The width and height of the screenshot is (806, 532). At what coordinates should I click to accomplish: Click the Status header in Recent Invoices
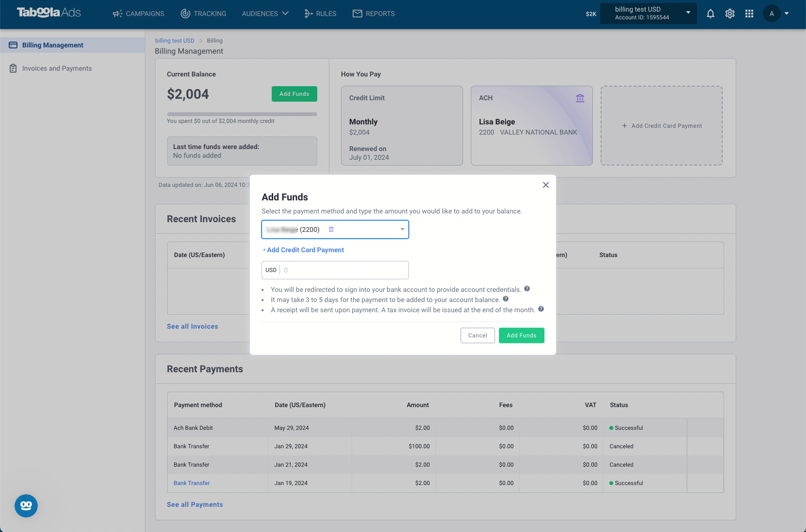[x=608, y=255]
